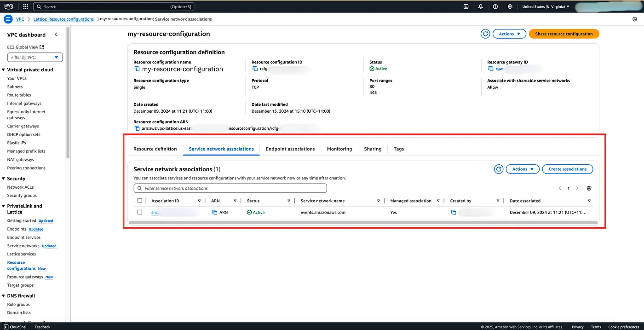Open NAT gateways in sidebar
The width and height of the screenshot is (644, 330).
coord(21,159)
